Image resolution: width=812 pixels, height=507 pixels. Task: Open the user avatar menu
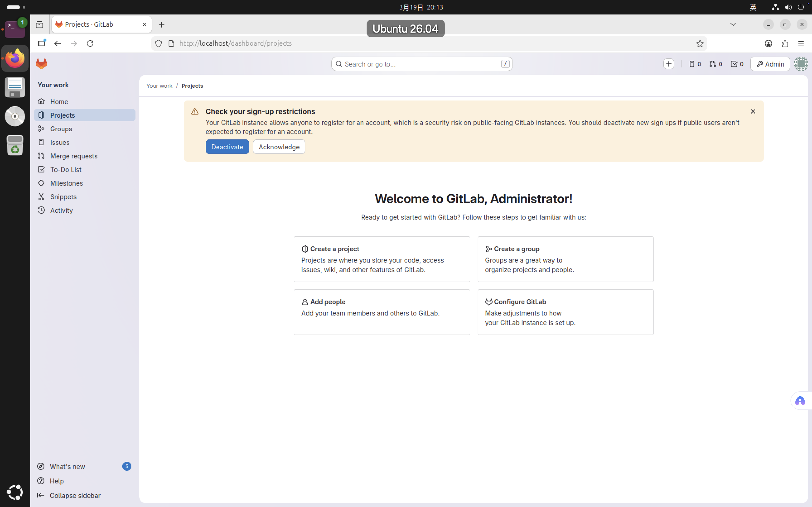[801, 64]
